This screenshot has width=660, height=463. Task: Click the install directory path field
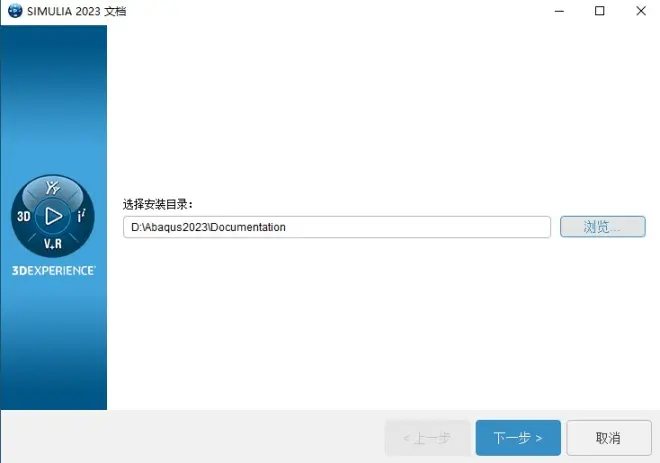tap(337, 227)
